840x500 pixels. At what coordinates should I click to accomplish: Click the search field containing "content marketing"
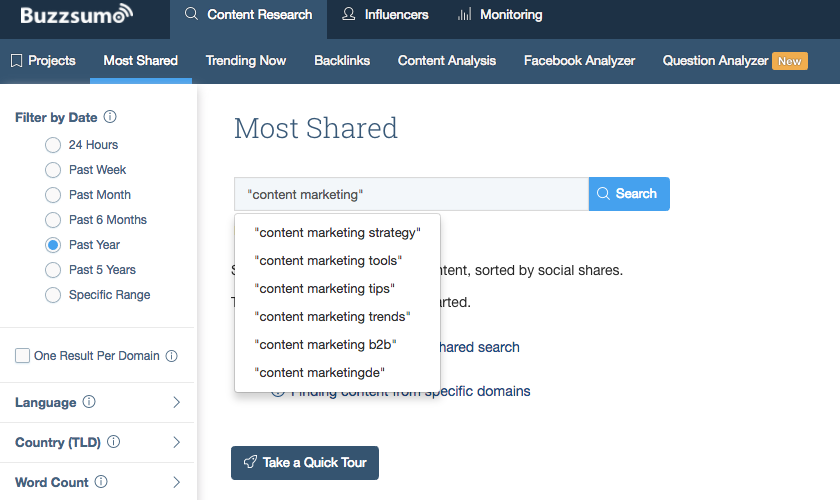[x=410, y=194]
